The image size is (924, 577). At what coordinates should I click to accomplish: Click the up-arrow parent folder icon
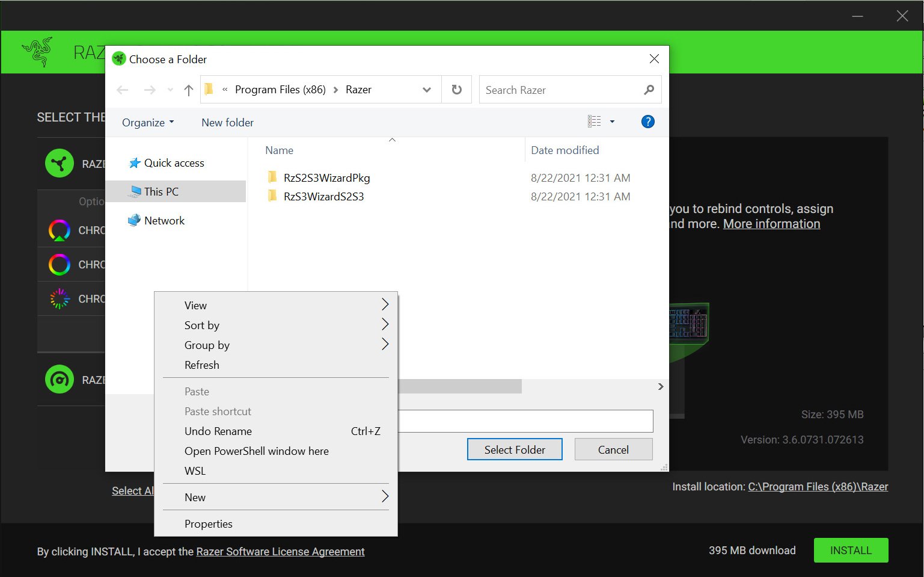pyautogui.click(x=189, y=90)
